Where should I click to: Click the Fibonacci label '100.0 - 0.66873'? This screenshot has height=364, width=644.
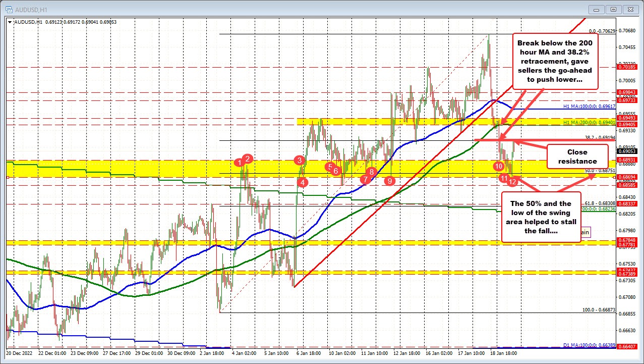pos(599,310)
